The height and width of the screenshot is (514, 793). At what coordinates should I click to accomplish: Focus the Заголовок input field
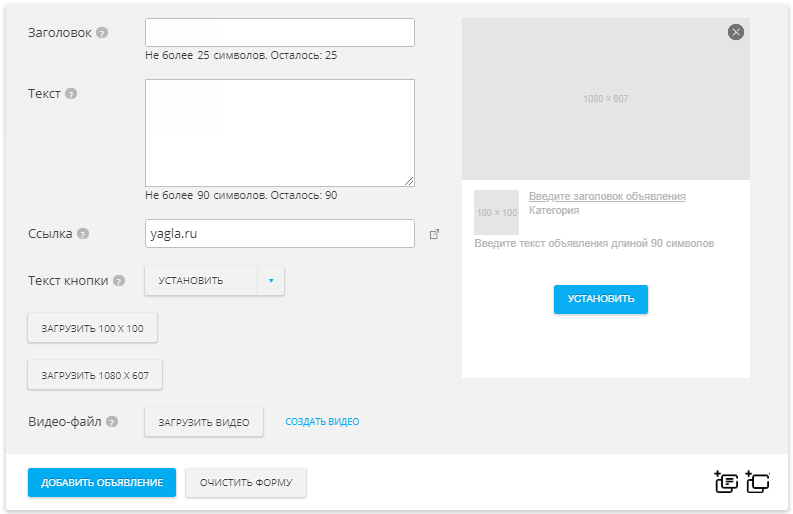[x=280, y=33]
